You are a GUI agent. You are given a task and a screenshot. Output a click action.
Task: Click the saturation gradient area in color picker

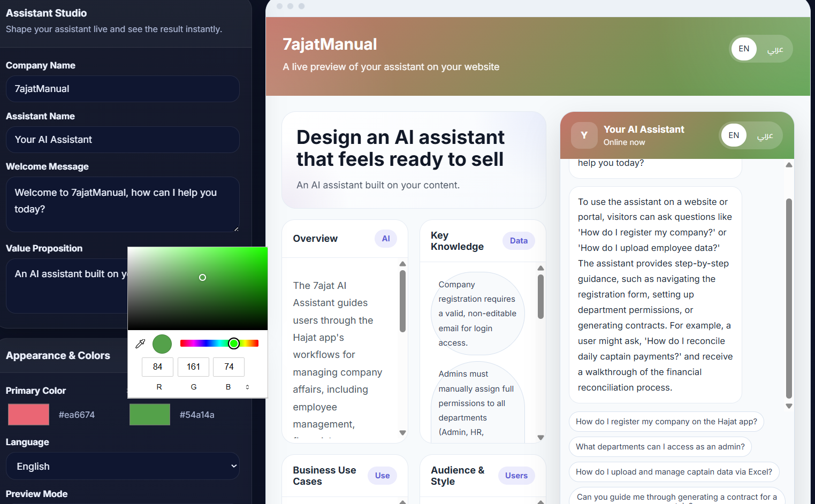[197, 288]
